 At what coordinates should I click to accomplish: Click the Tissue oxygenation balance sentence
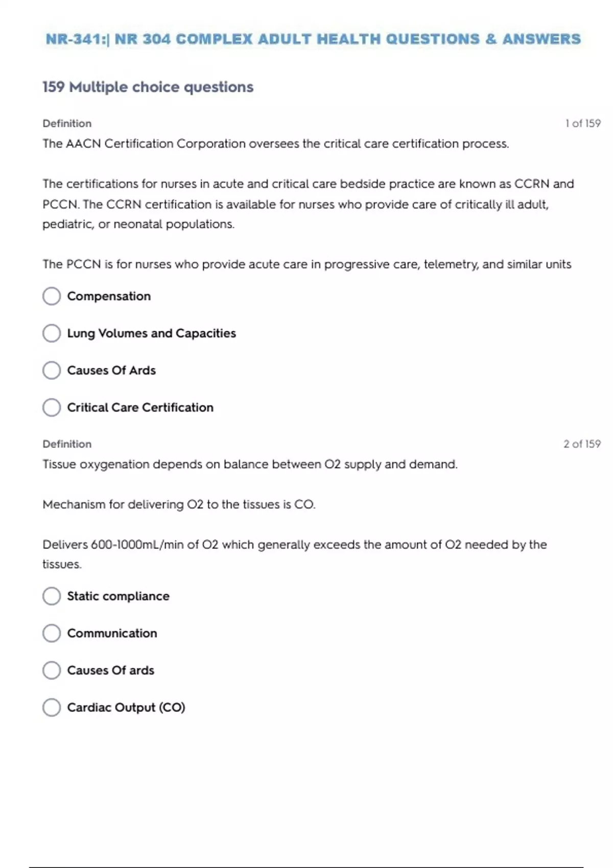(x=250, y=465)
